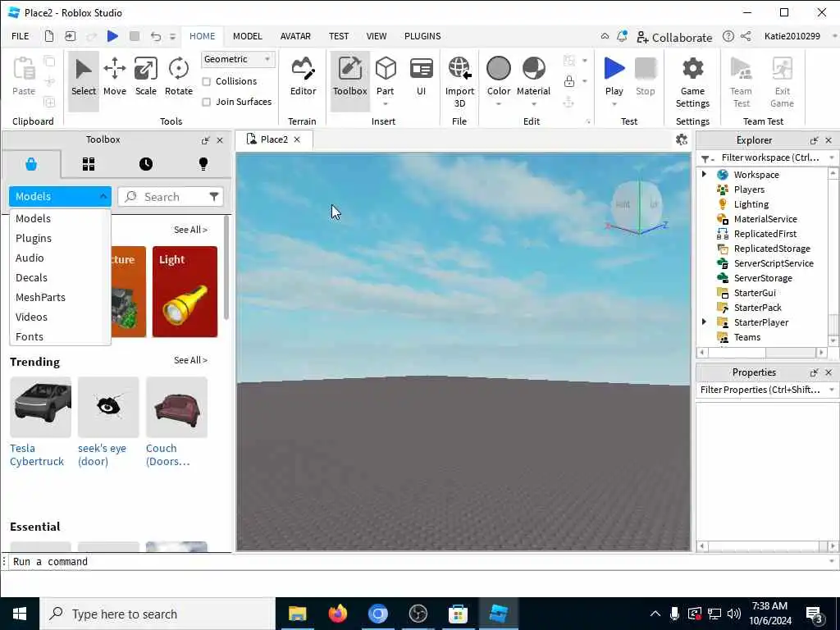Open the Toolbox Marketplace tab
This screenshot has width=840, height=630.
click(31, 163)
